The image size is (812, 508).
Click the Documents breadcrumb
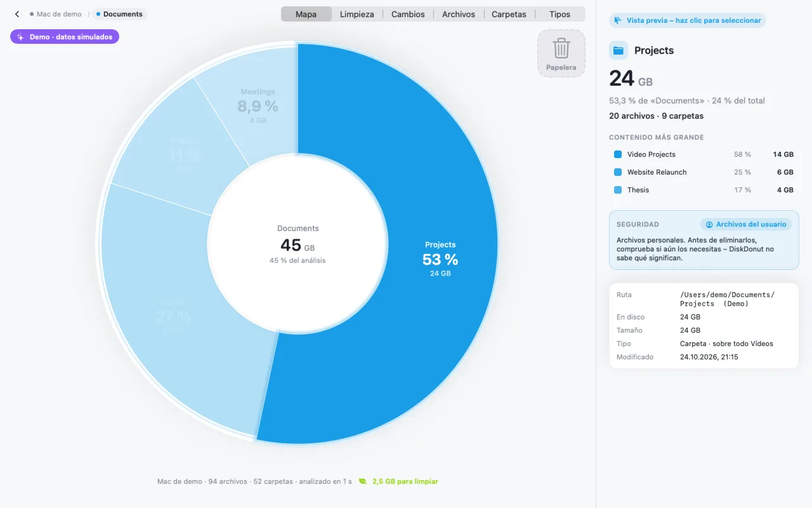pos(119,14)
